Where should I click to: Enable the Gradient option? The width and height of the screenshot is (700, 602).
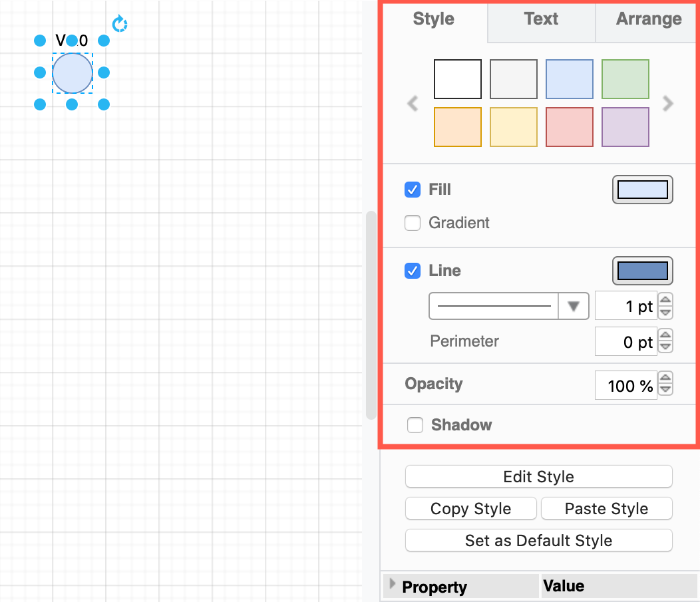pos(413,223)
